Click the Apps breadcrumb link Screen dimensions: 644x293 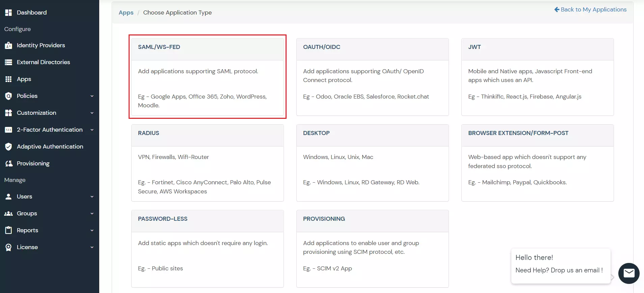126,12
